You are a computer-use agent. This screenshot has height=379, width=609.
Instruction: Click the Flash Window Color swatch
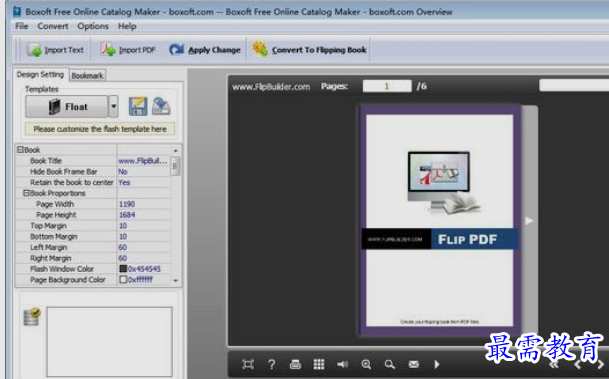coord(123,269)
